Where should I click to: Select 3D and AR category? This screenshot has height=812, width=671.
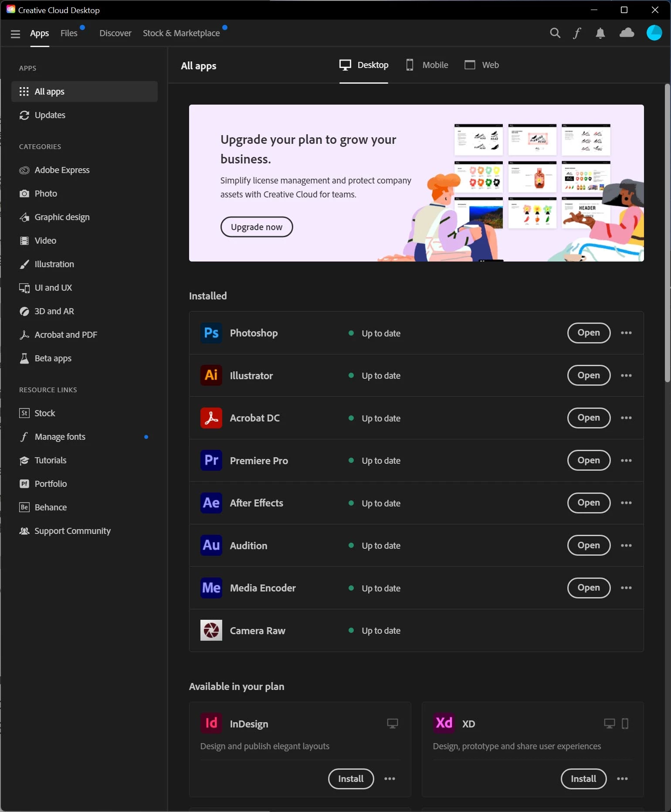point(85,311)
